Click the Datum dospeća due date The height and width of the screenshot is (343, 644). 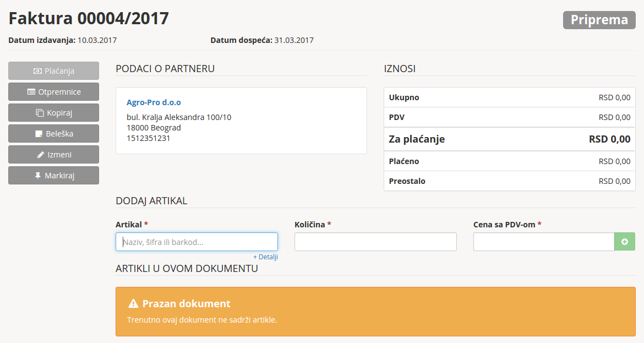coord(262,40)
